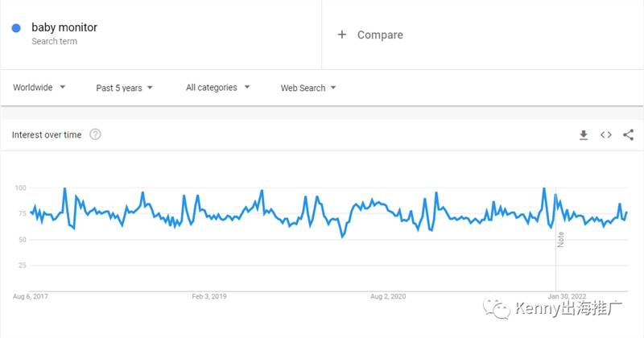Click the baby monitor search term

point(64,27)
